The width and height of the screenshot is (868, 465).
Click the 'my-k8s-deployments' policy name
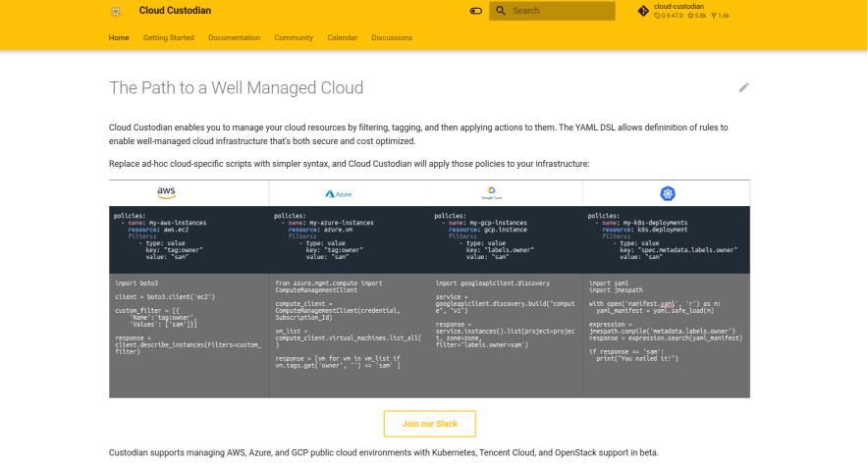(656, 223)
